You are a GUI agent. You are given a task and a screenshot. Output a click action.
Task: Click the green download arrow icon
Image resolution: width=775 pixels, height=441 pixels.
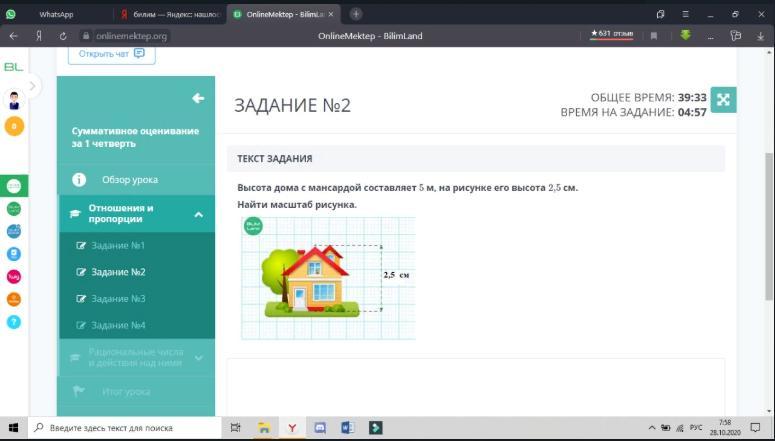(685, 35)
